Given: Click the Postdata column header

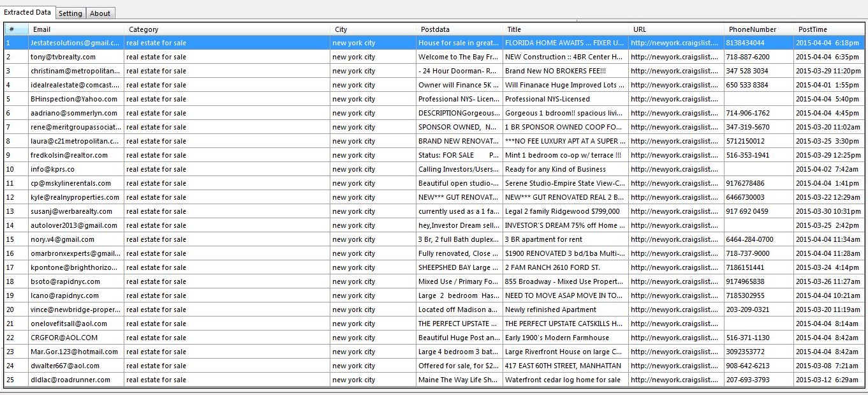Looking at the screenshot, I should click(x=459, y=29).
